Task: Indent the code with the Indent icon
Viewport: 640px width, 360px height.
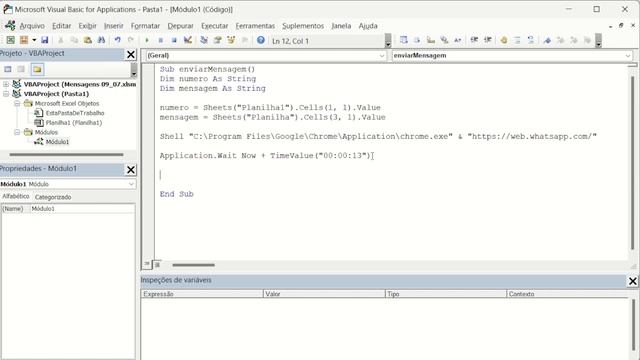Action: click(474, 40)
